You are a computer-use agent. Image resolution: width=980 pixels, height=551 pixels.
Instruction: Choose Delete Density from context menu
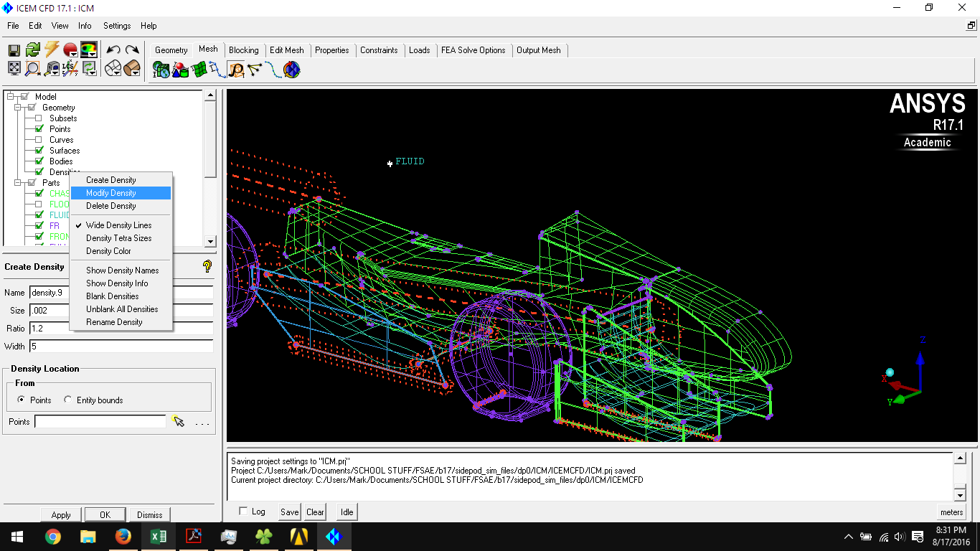tap(121, 206)
